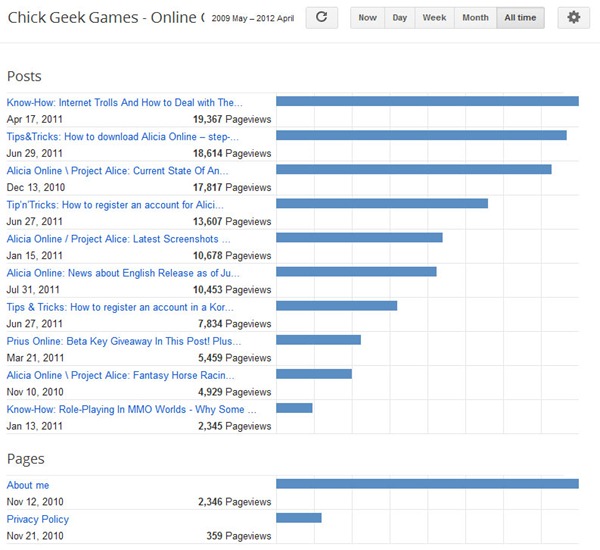Open the News about English Release post

[123, 273]
